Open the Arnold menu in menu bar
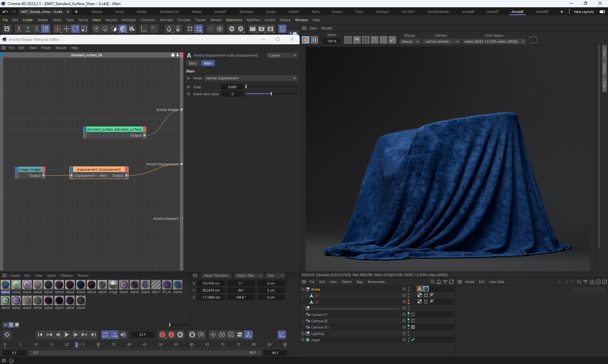The height and width of the screenshot is (364, 608). [269, 20]
